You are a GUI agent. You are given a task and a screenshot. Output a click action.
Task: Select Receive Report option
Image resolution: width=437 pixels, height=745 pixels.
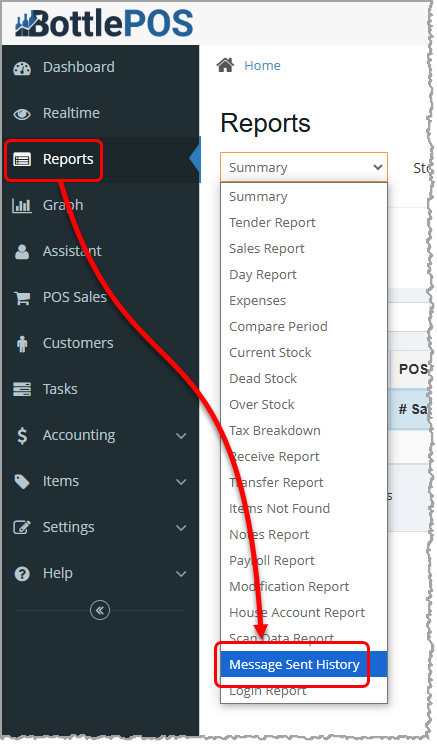click(304, 457)
